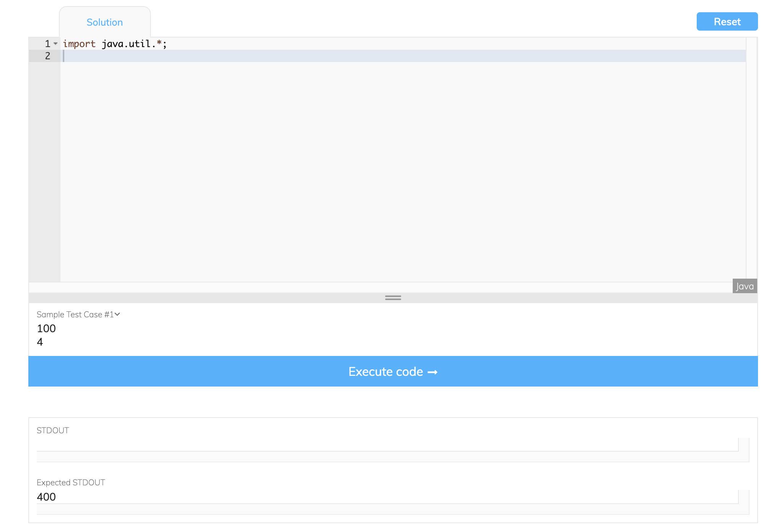Click line number 1 in the gutter
The image size is (771, 532).
tap(47, 43)
